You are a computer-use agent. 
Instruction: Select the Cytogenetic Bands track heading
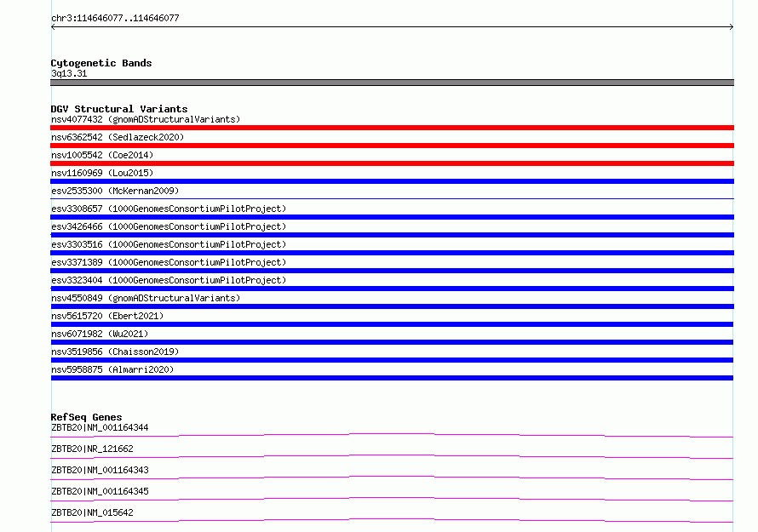[101, 63]
